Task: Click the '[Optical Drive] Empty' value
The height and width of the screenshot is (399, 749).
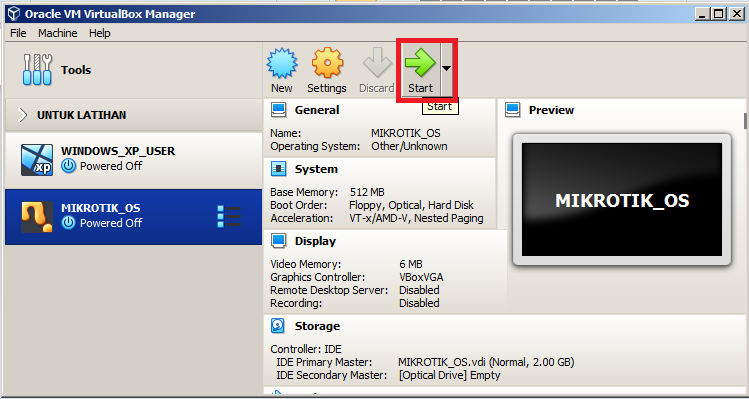Action: [x=449, y=375]
